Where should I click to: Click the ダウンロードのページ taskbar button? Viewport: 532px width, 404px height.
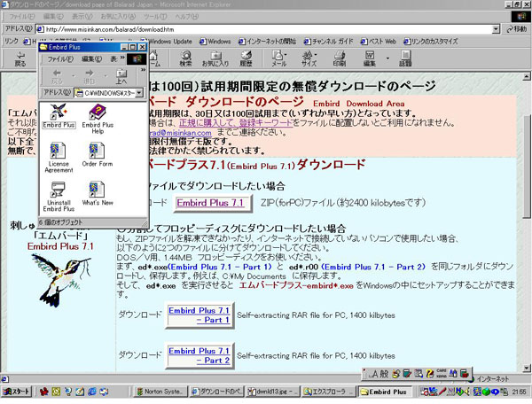tap(217, 392)
